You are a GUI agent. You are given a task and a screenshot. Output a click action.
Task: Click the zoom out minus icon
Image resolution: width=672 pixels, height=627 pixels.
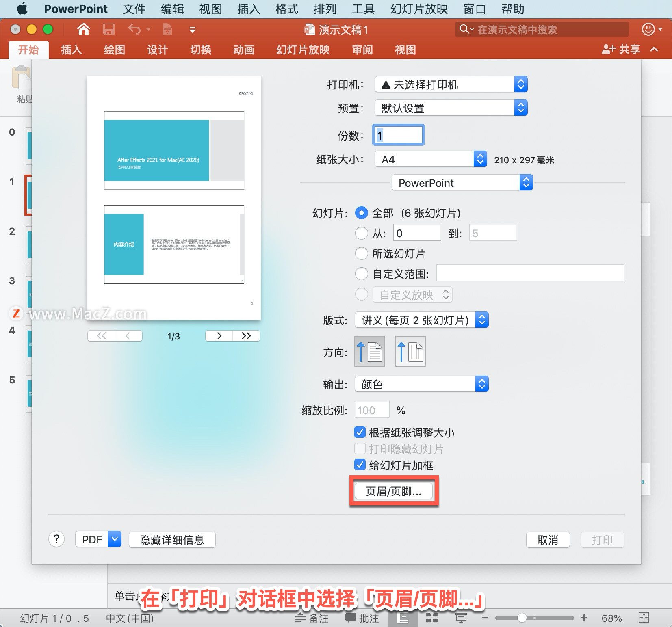[x=485, y=618]
